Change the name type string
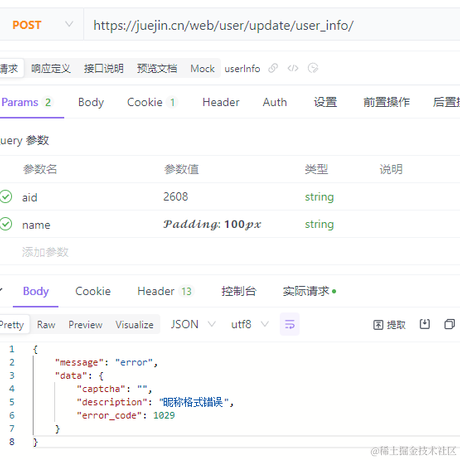 click(319, 224)
